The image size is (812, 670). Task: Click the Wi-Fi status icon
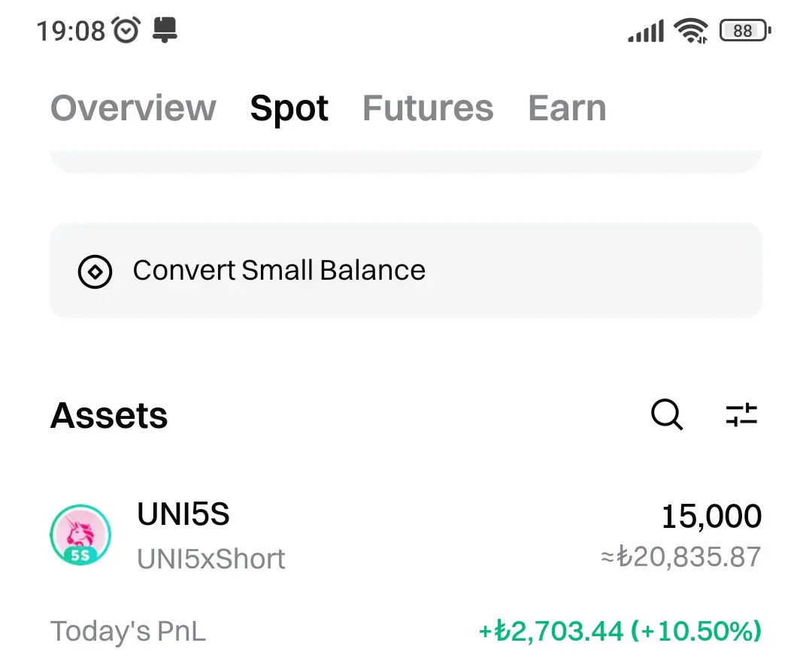pos(690,31)
